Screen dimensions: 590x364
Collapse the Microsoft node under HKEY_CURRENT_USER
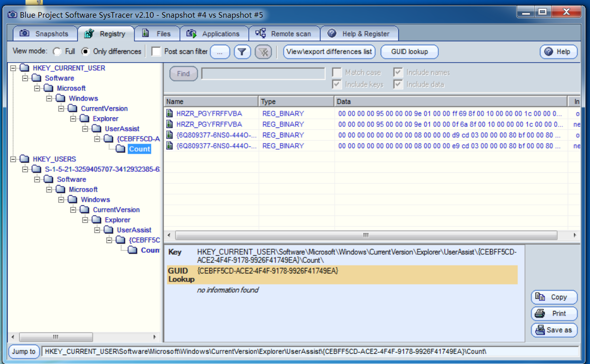(x=37, y=88)
